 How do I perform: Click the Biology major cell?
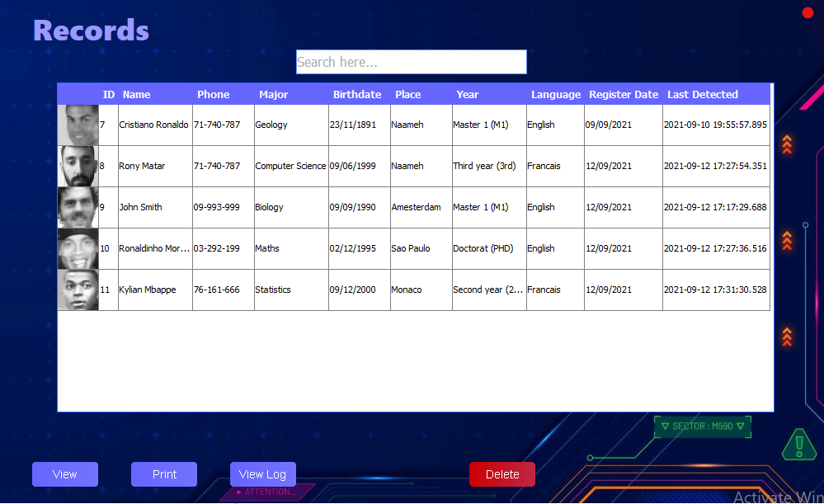(291, 208)
